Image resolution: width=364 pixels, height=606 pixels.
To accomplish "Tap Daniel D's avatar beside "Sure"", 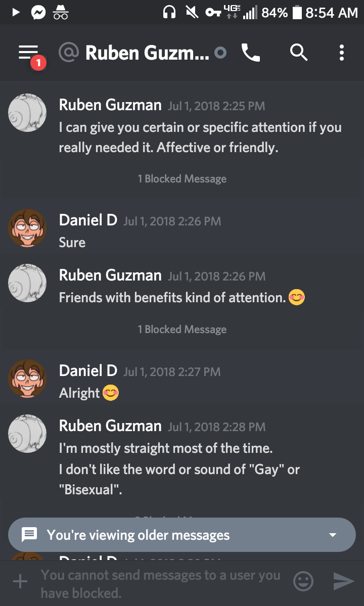I will [27, 228].
